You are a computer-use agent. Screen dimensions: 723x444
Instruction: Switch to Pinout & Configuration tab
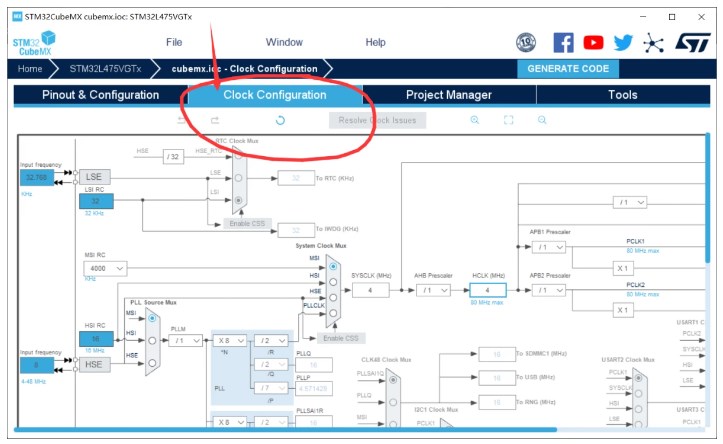(101, 95)
